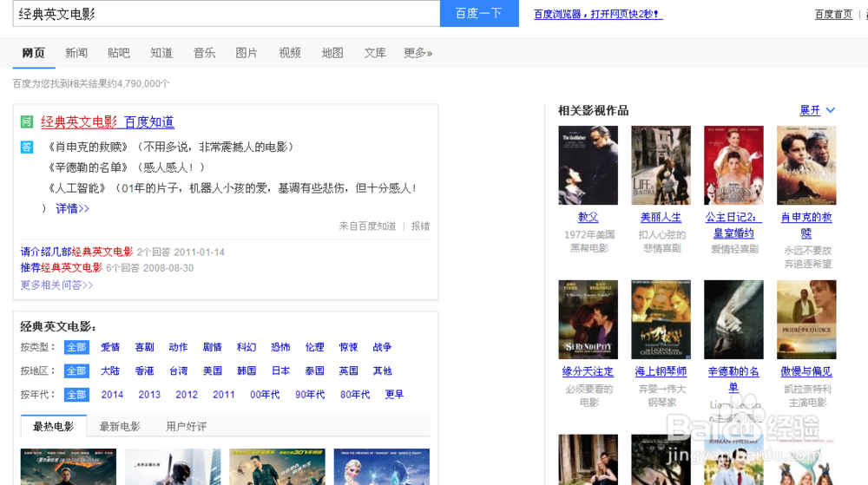Open the 肖申克的救赎 movie poster

[x=806, y=166]
